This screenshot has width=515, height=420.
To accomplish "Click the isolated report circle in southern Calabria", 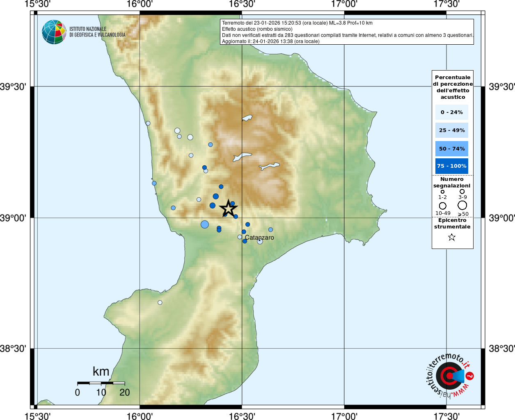I will [160, 303].
